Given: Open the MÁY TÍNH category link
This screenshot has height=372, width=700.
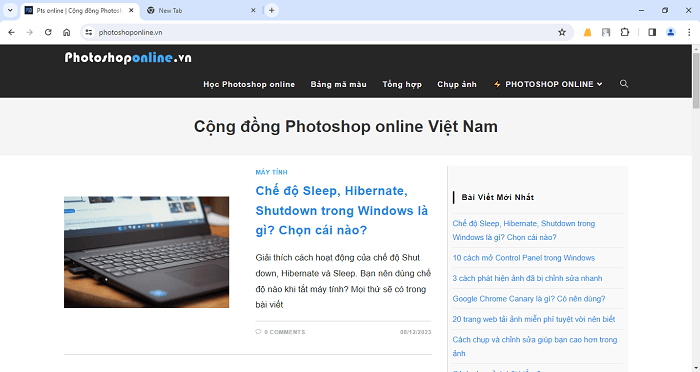Looking at the screenshot, I should (x=271, y=172).
